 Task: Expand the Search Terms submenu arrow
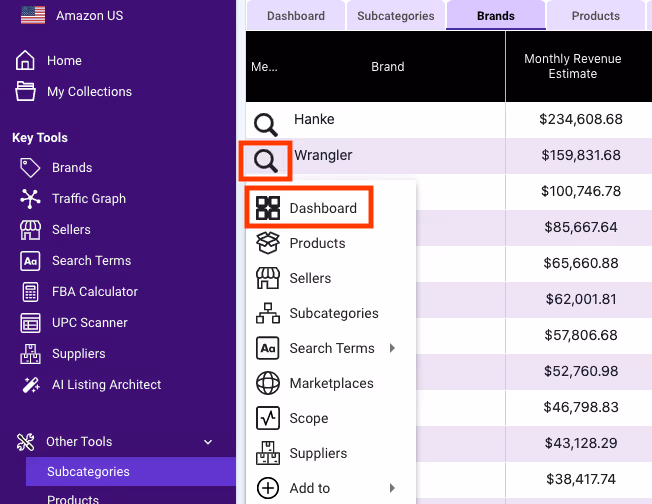coord(392,348)
